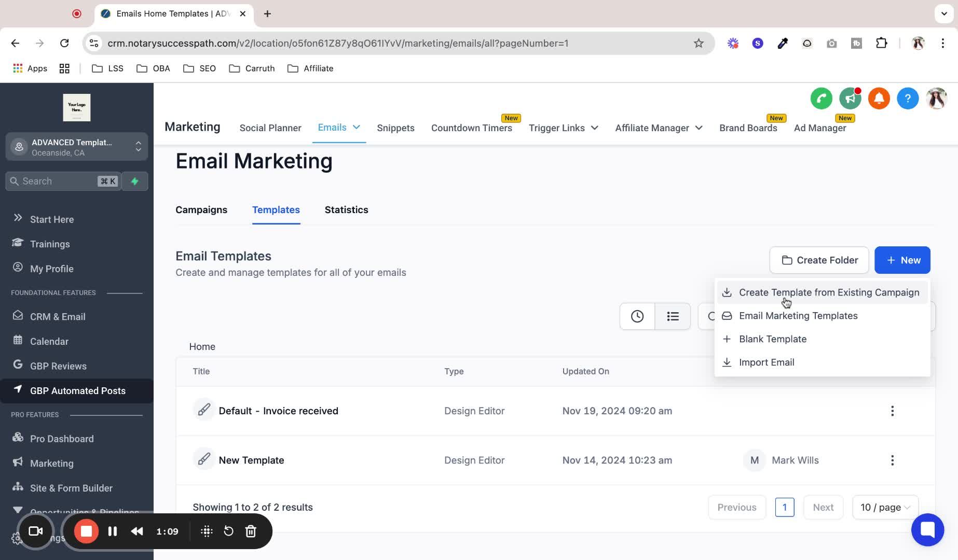Select Import Email option
The image size is (958, 560).
[822, 362]
